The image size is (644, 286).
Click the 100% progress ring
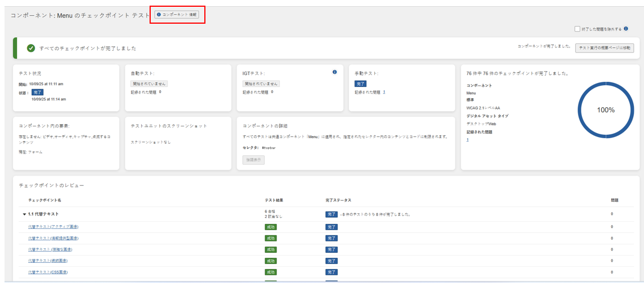605,110
